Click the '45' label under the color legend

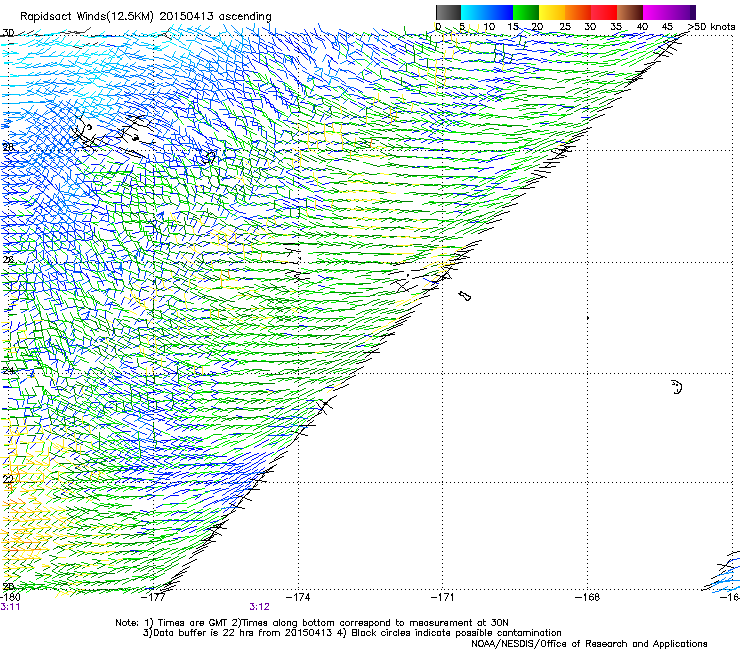point(667,27)
